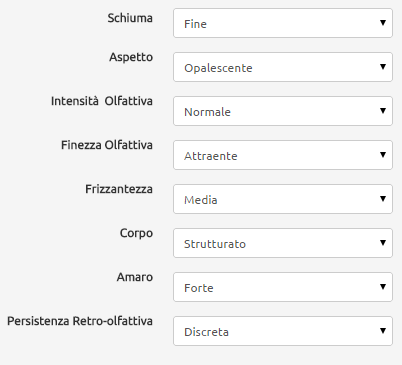Click the Frizzantezza field label
402x365 pixels.
click(119, 189)
